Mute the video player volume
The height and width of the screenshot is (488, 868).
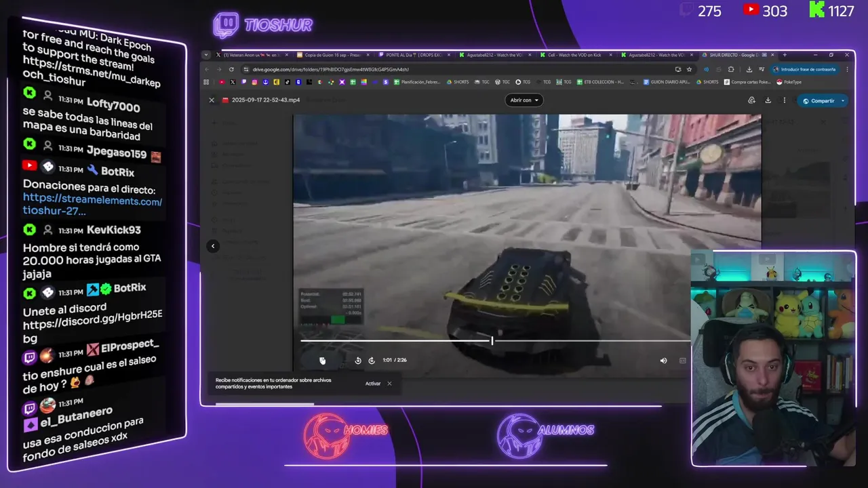663,361
